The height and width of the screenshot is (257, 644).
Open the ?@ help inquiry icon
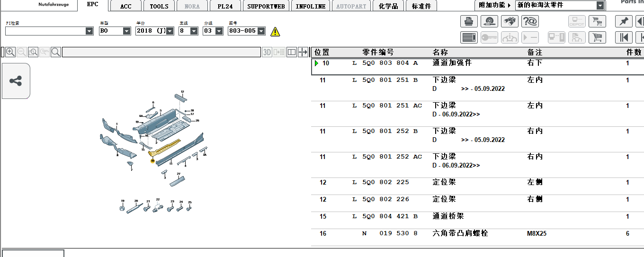tap(530, 21)
